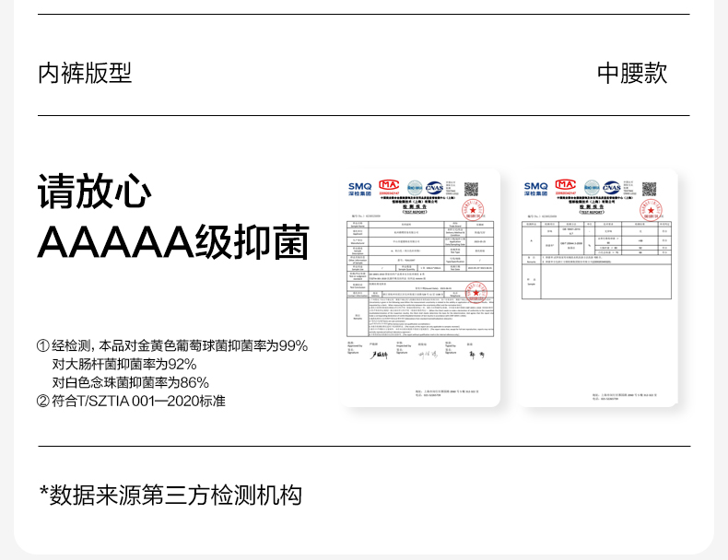Click the 内裤版型 label
This screenshot has width=728, height=560.
pos(85,74)
